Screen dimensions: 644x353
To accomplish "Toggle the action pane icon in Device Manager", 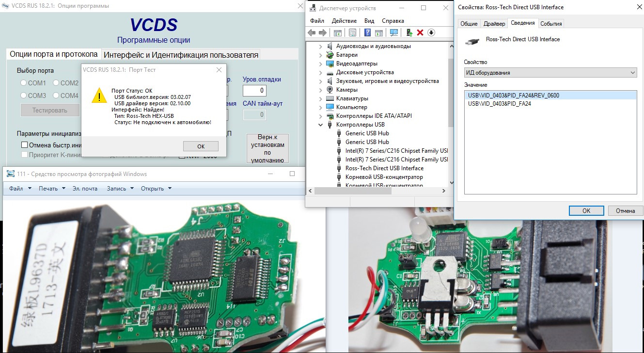I will [x=378, y=32].
